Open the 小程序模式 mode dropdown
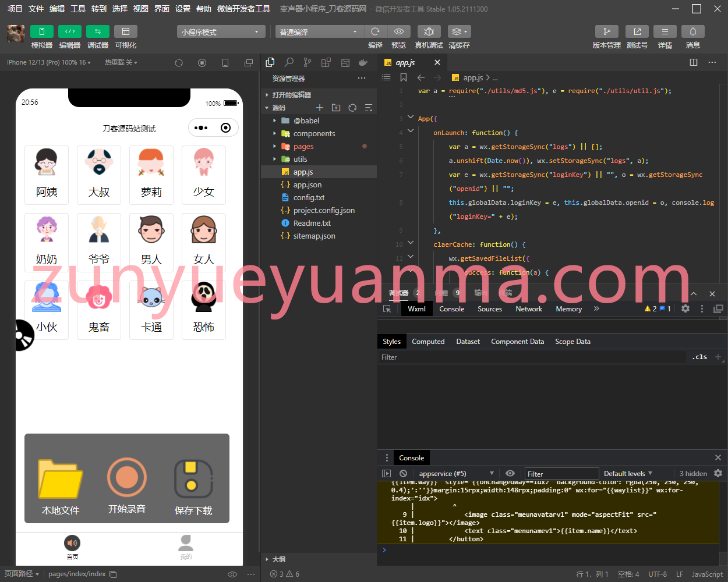 click(x=221, y=32)
